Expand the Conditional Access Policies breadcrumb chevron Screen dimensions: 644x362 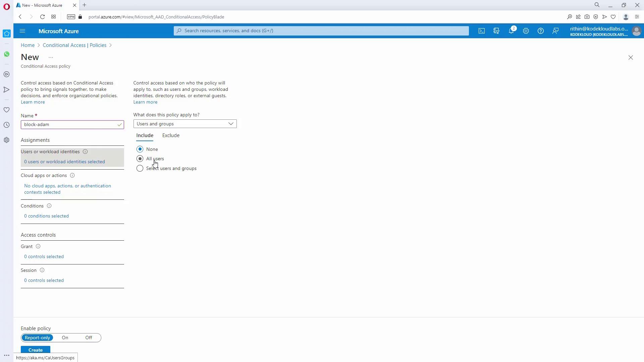[110, 45]
